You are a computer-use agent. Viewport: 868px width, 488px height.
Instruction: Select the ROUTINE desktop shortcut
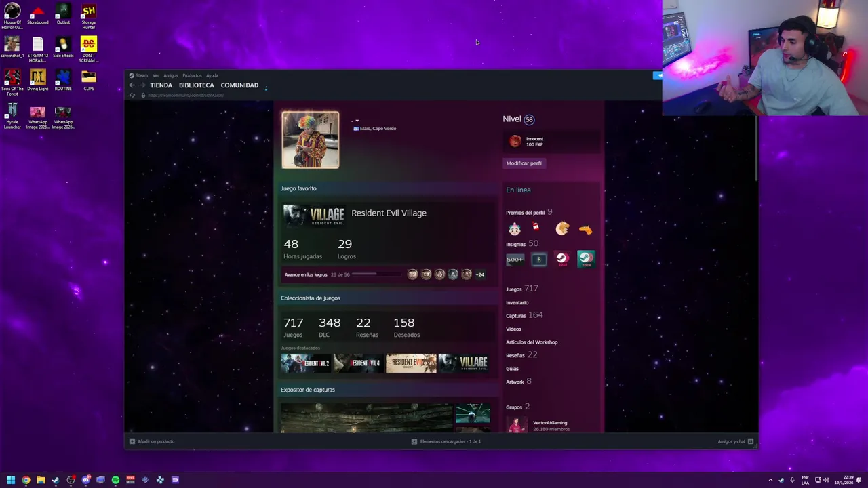(x=63, y=81)
